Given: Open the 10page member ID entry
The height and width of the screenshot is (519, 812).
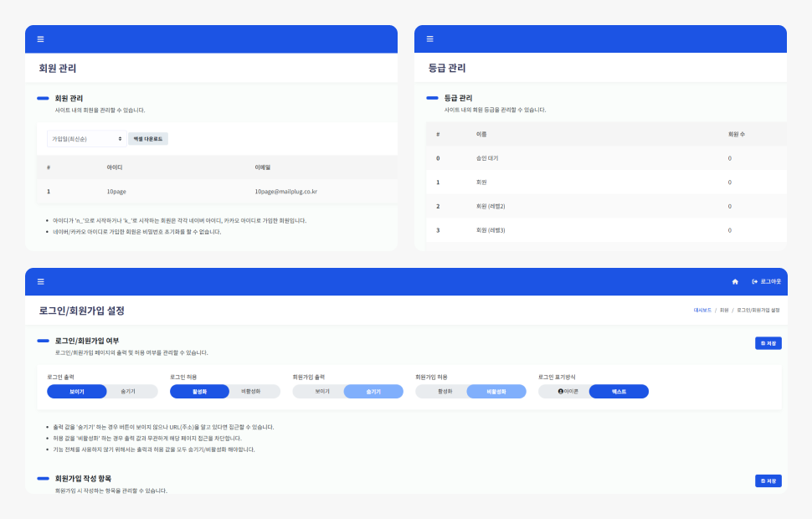Looking at the screenshot, I should [116, 192].
